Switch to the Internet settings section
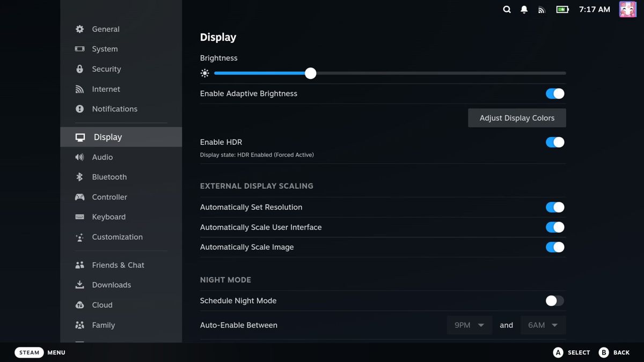 tap(106, 89)
